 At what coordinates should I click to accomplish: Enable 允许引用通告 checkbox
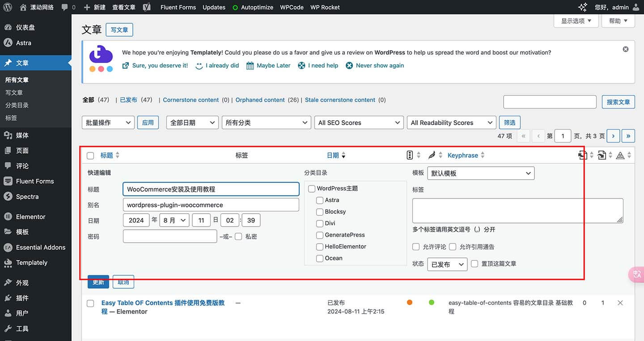[x=453, y=247]
